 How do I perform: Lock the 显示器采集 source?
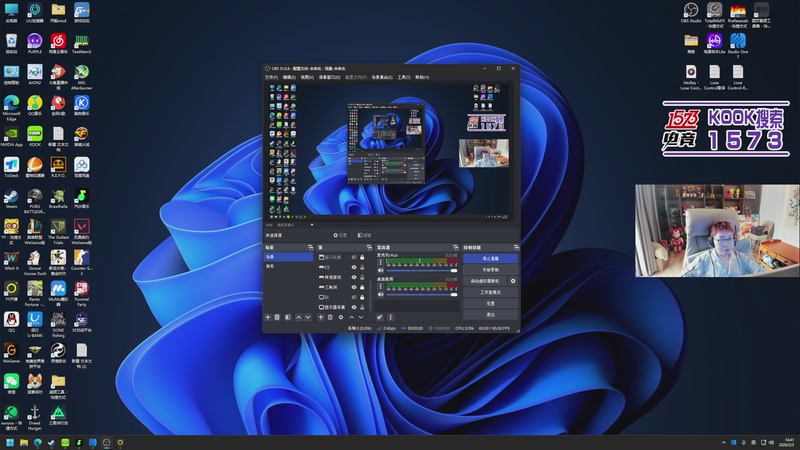click(x=362, y=307)
